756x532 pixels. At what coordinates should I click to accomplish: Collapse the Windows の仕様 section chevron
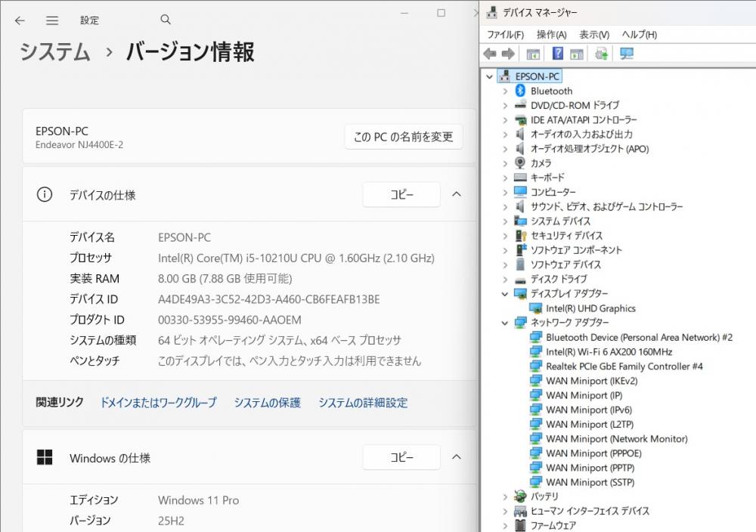tap(457, 457)
